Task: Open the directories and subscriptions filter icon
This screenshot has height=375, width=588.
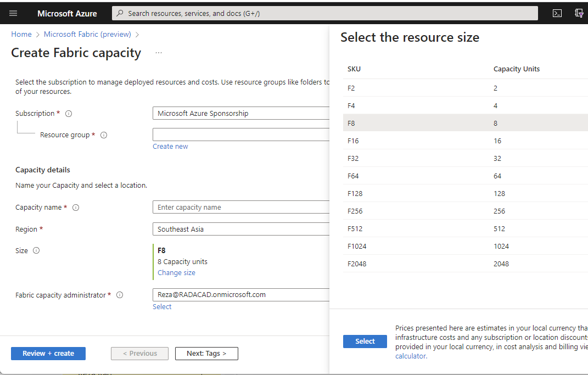Action: point(579,13)
